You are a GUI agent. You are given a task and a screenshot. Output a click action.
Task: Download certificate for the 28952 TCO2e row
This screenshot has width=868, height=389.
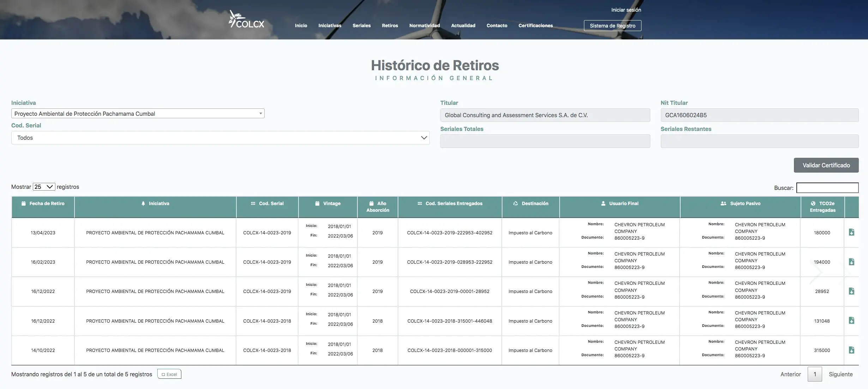tap(851, 291)
